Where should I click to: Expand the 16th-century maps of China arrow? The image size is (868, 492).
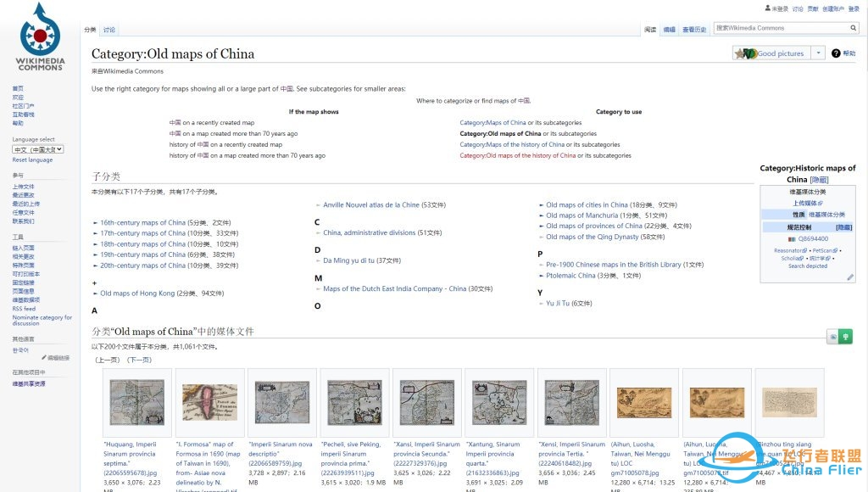(x=95, y=223)
